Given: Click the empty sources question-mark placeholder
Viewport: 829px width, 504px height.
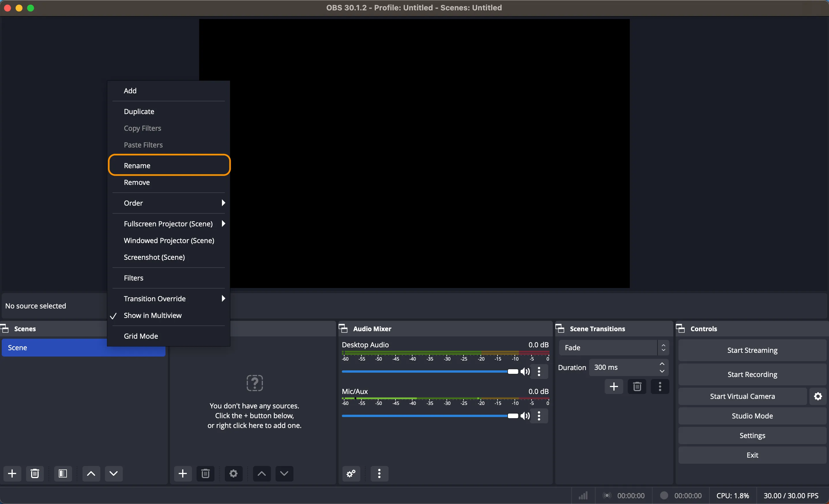Looking at the screenshot, I should [x=255, y=383].
